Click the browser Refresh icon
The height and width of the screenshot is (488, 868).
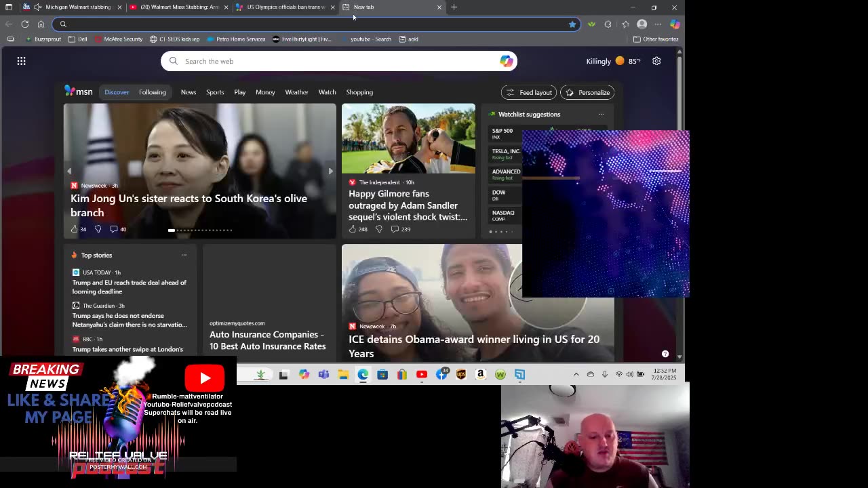24,24
